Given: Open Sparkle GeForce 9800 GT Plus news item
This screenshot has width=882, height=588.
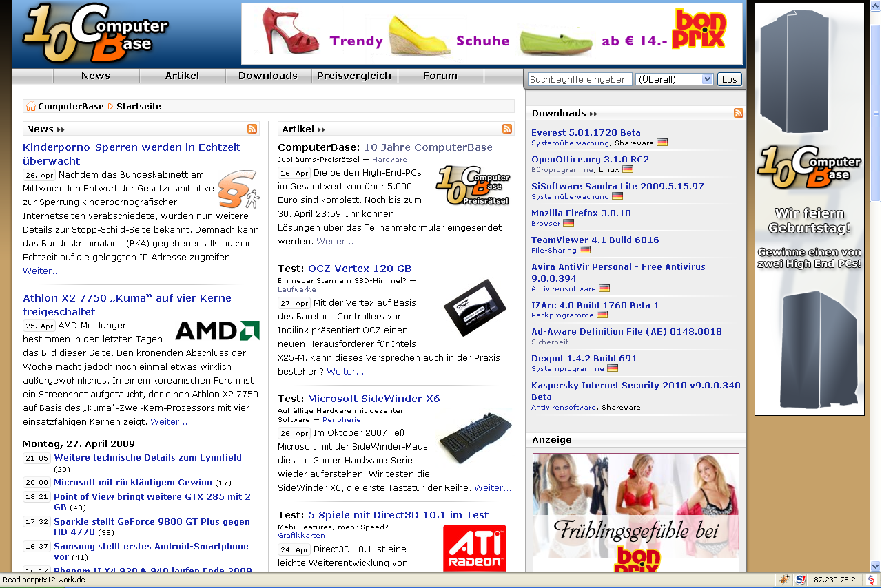Looking at the screenshot, I should (152, 526).
